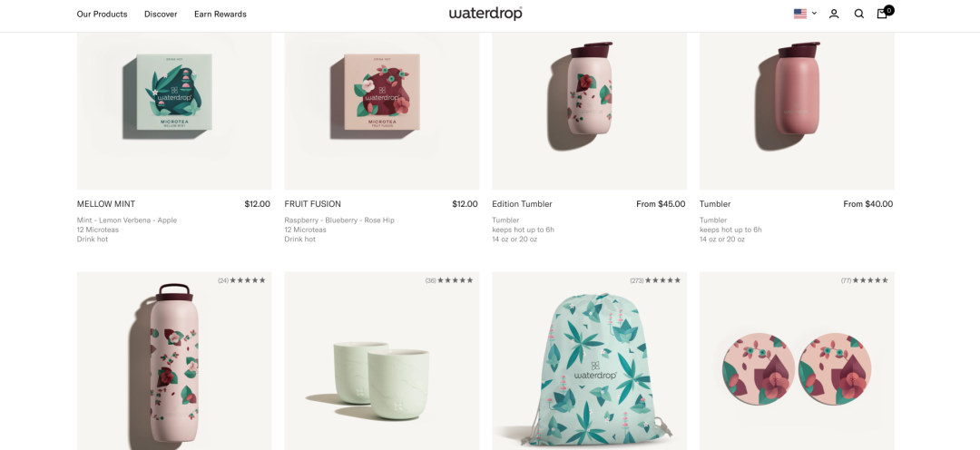980x450 pixels.
Task: Expand the country selector chevron
Action: coord(814,13)
